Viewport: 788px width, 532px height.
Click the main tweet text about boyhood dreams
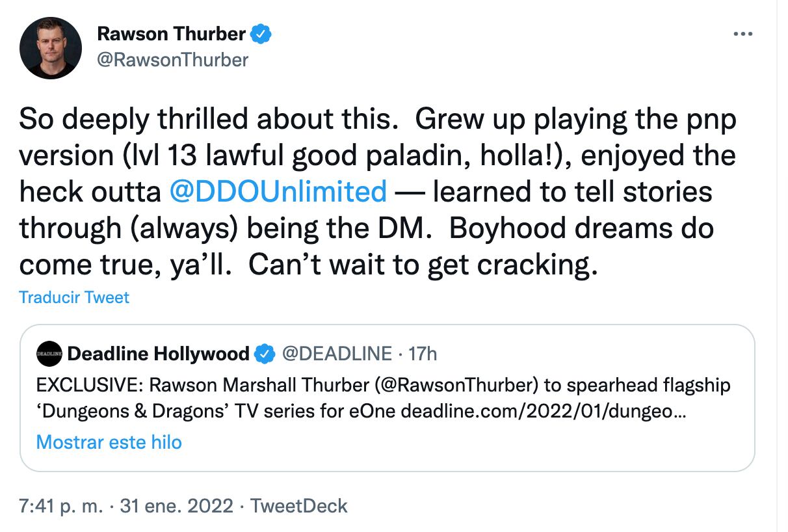[581, 228]
